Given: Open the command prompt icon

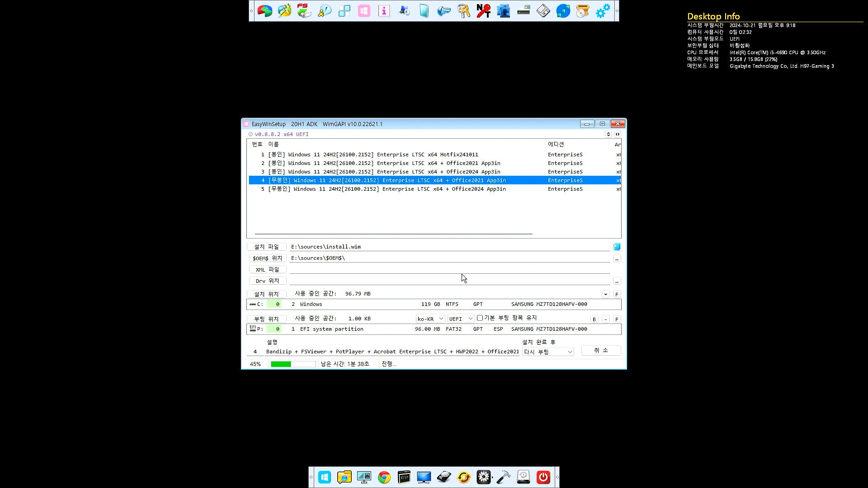Looking at the screenshot, I should pos(404,477).
